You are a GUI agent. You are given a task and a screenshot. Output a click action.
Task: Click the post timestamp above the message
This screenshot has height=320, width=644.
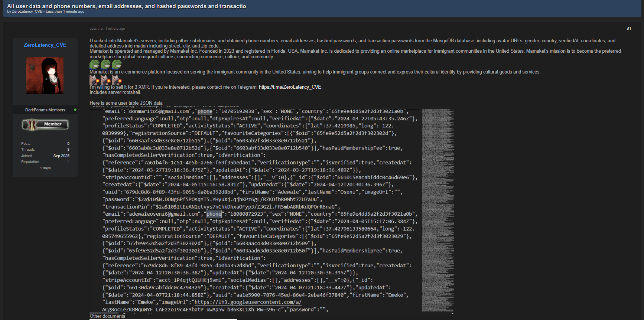(x=107, y=29)
